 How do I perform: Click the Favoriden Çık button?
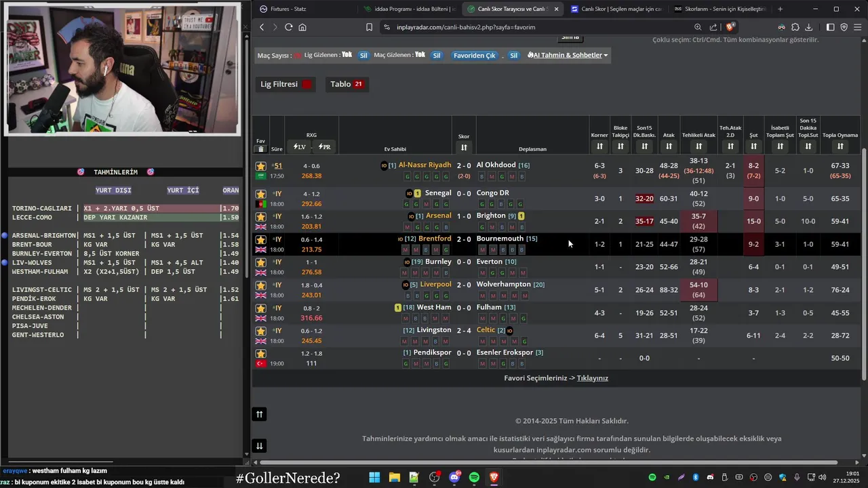474,56
